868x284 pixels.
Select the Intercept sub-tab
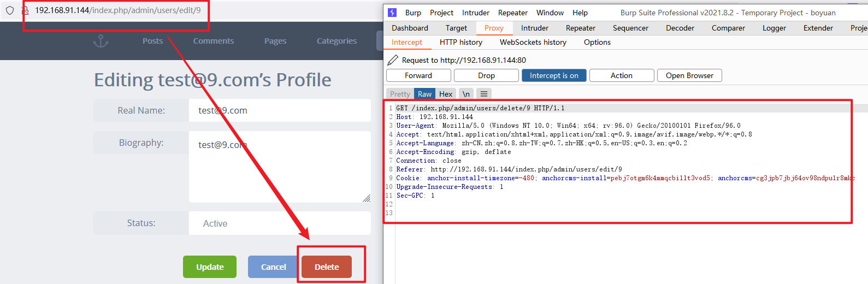click(x=407, y=42)
